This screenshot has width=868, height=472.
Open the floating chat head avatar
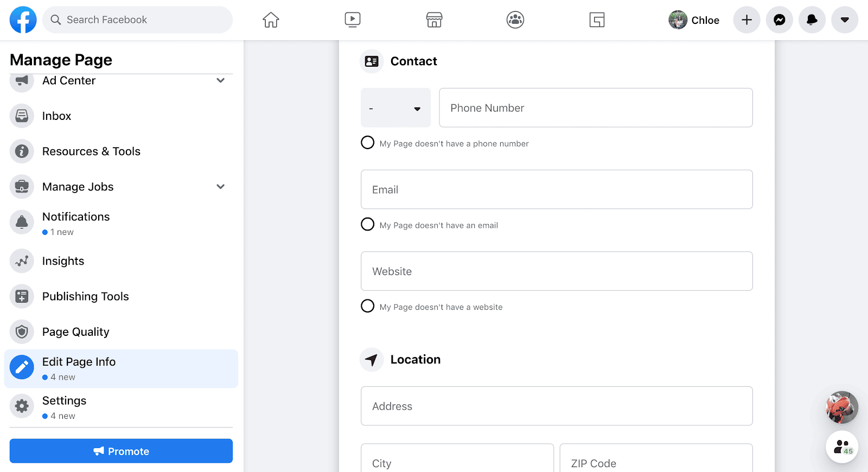coord(842,407)
